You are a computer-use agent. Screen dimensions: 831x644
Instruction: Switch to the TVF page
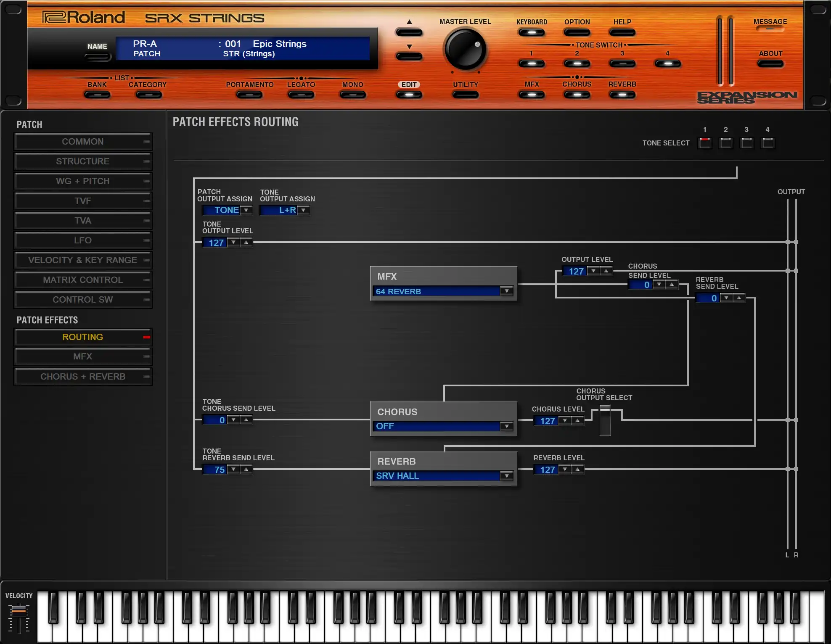point(83,201)
